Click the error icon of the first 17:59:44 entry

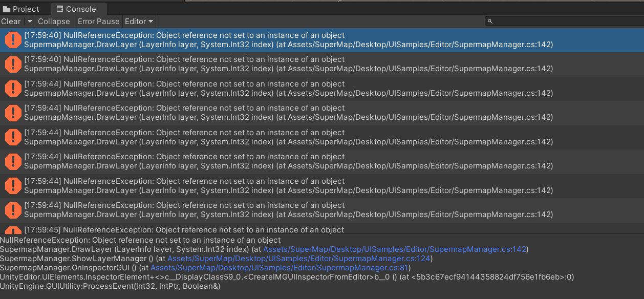[x=13, y=89]
